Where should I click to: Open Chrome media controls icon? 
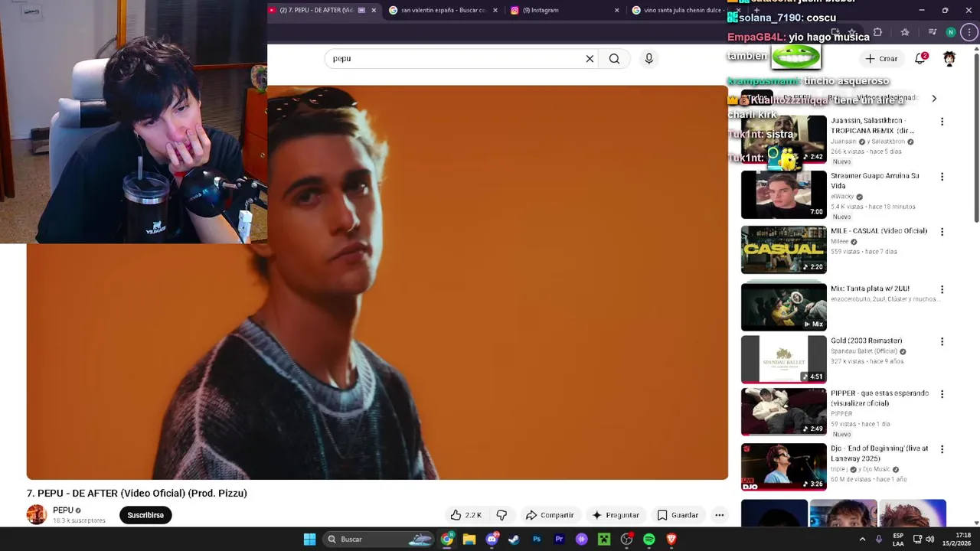[932, 32]
